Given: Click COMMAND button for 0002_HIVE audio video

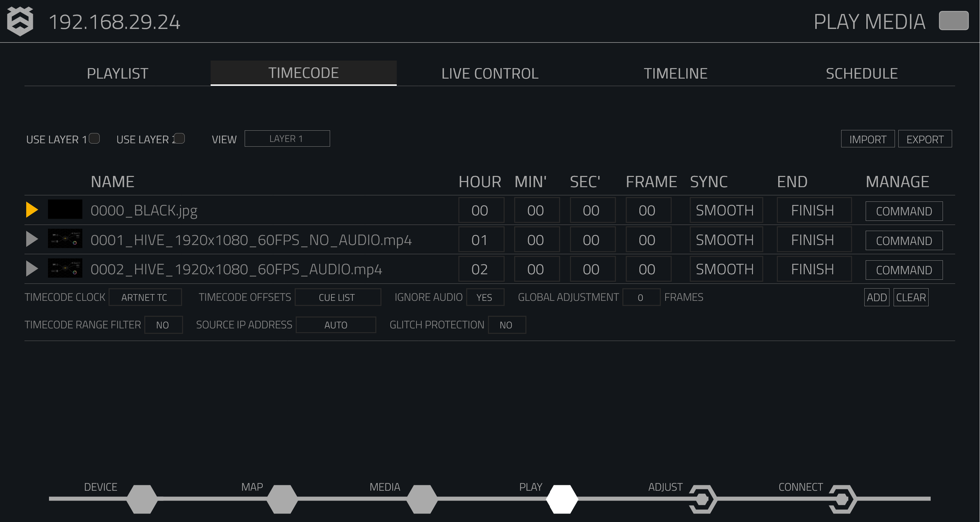Looking at the screenshot, I should (903, 269).
